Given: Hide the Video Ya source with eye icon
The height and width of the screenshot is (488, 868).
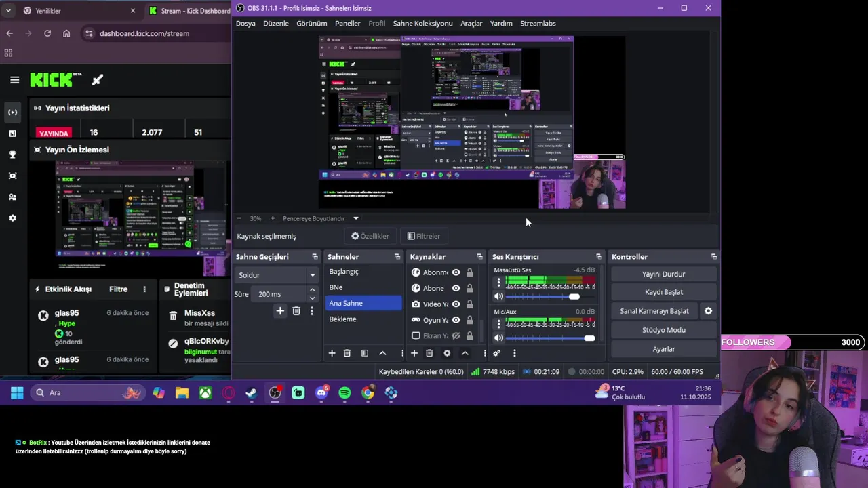Looking at the screenshot, I should [x=456, y=304].
